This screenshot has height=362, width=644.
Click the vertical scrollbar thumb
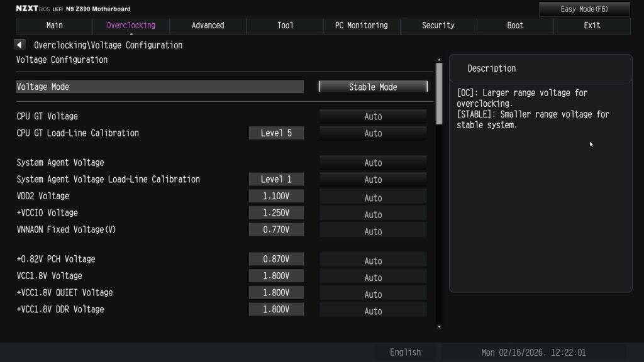438,94
